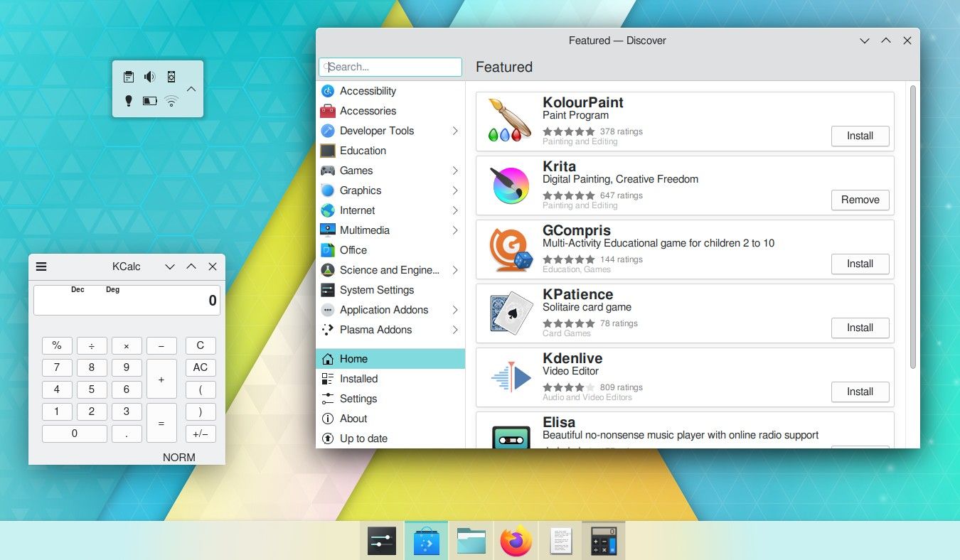Expand the Multimedia category arrow
The width and height of the screenshot is (960, 560).
455,230
